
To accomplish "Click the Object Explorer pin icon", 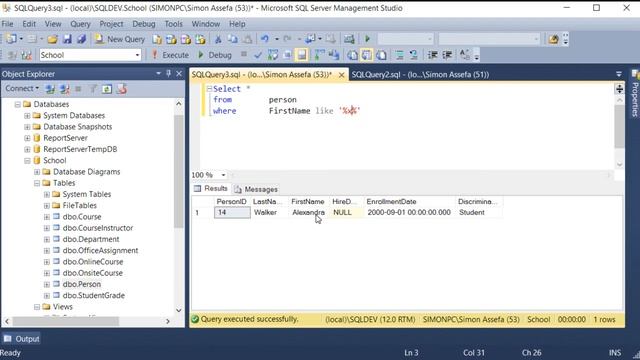I will (x=169, y=74).
